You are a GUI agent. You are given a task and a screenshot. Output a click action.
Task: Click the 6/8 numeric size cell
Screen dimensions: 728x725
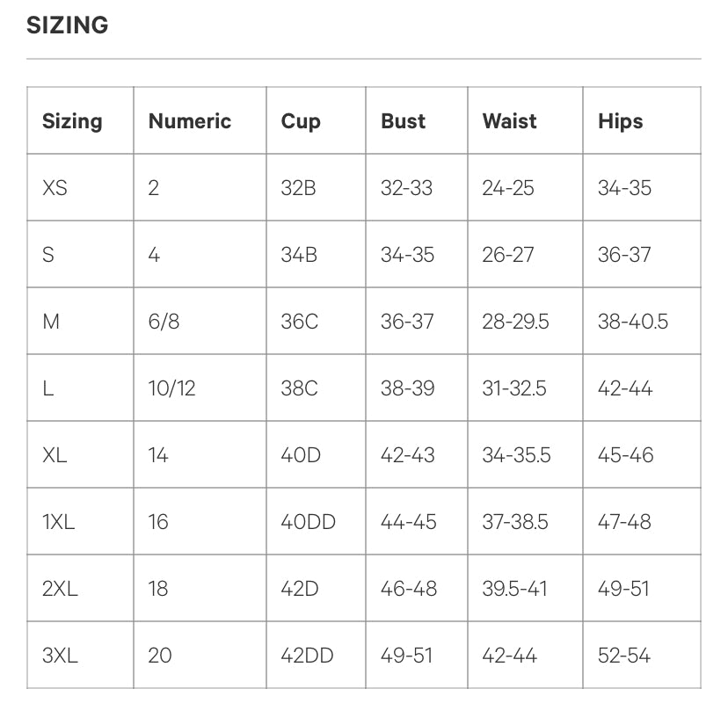point(164,322)
